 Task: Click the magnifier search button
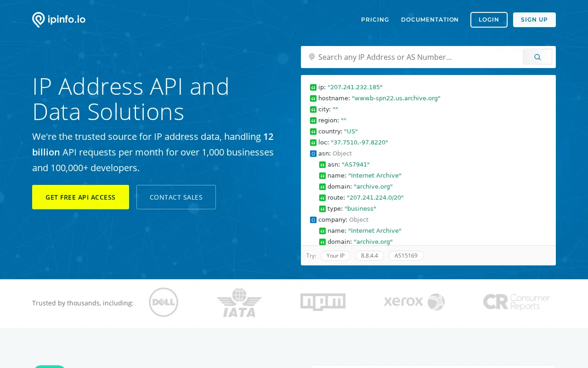[x=537, y=57]
